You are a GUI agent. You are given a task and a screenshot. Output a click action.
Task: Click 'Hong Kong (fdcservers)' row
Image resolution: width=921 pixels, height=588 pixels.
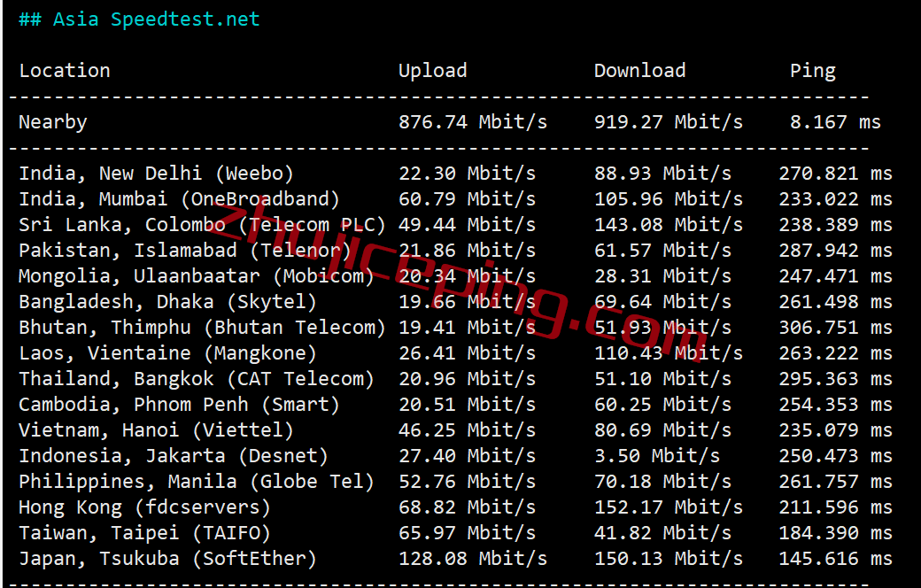(144, 507)
